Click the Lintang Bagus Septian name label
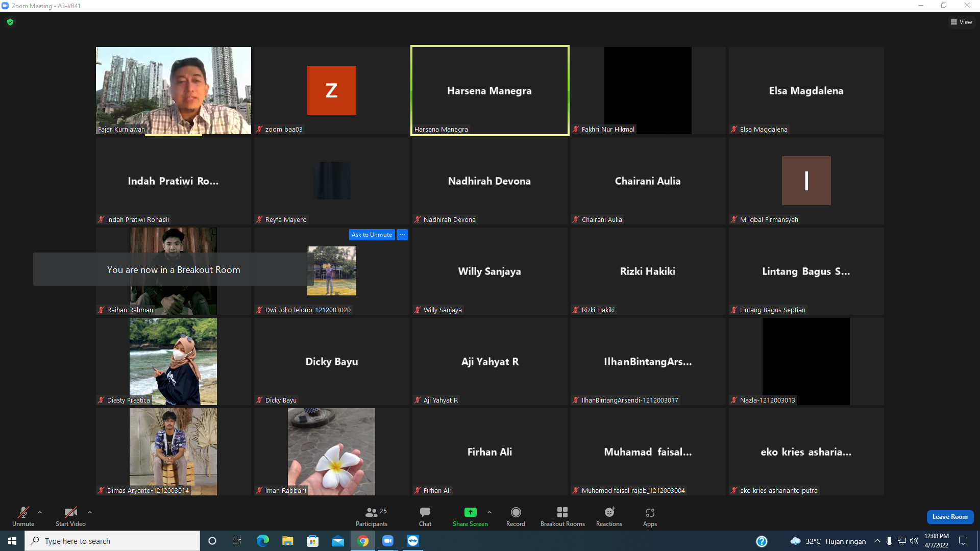This screenshot has height=551, width=980. click(x=772, y=310)
